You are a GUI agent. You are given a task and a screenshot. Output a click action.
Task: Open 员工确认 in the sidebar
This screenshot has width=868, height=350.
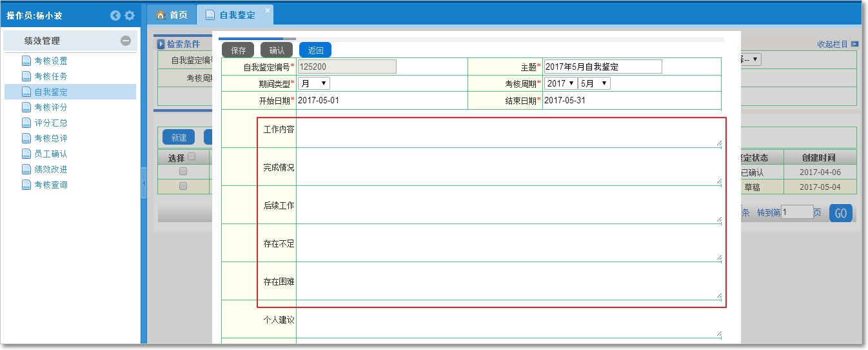pos(51,154)
